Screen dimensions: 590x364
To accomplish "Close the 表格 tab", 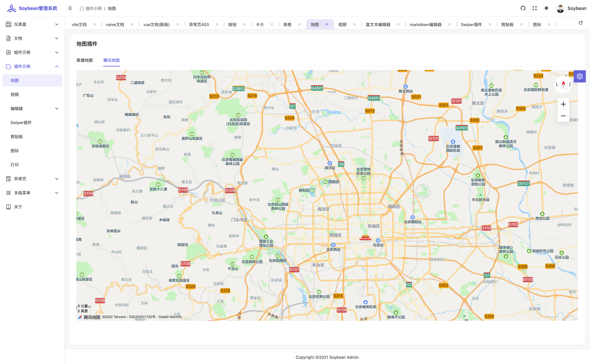I will 299,24.
